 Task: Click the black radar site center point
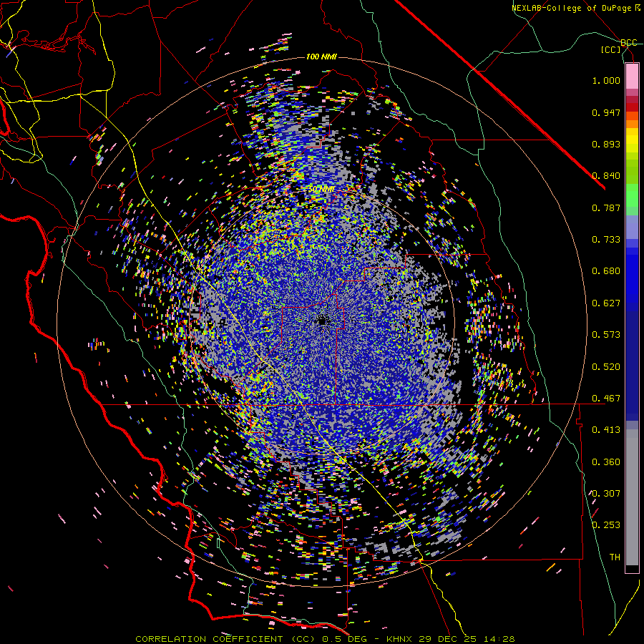pos(322,321)
